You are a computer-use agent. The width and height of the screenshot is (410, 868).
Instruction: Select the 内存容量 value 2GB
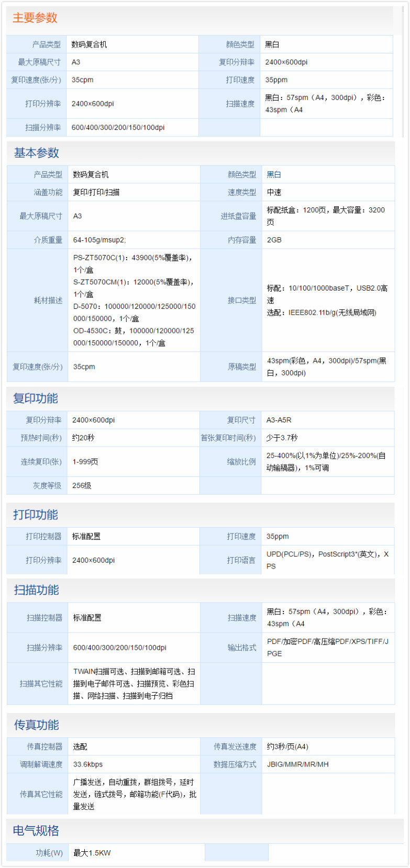(x=274, y=240)
